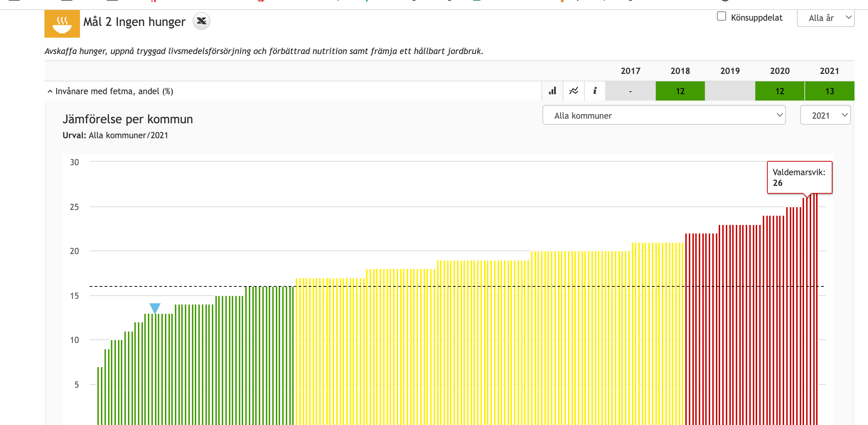Click the 2018 column header
The width and height of the screenshot is (868, 425).
(x=680, y=71)
